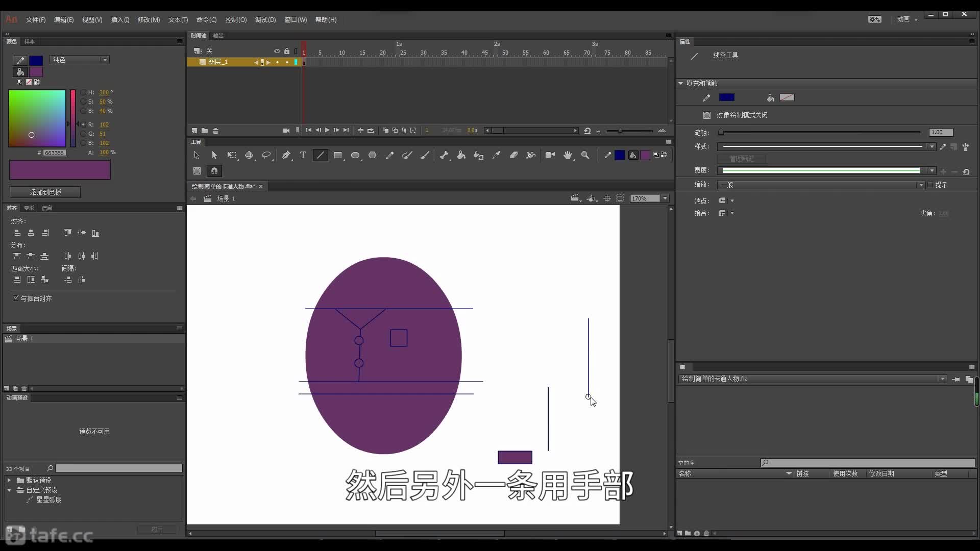Viewport: 980px width, 551px height.
Task: Click the hex color 663366 input field
Action: pos(54,153)
